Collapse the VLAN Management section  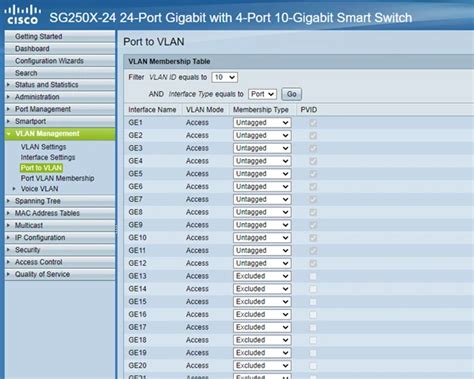click(x=60, y=134)
